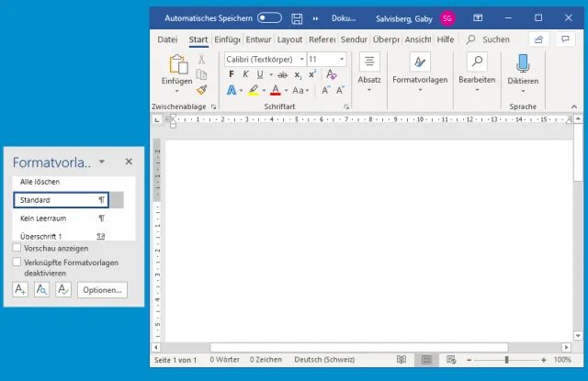This screenshot has width=588, height=381.
Task: Open the Formatvorlagen pane options arrow
Action: [x=102, y=162]
